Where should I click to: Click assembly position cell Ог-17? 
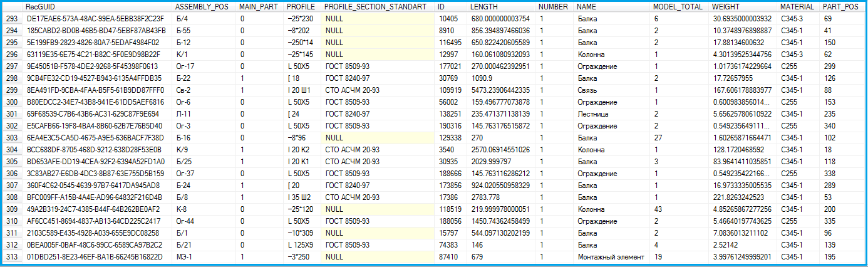pyautogui.click(x=205, y=66)
